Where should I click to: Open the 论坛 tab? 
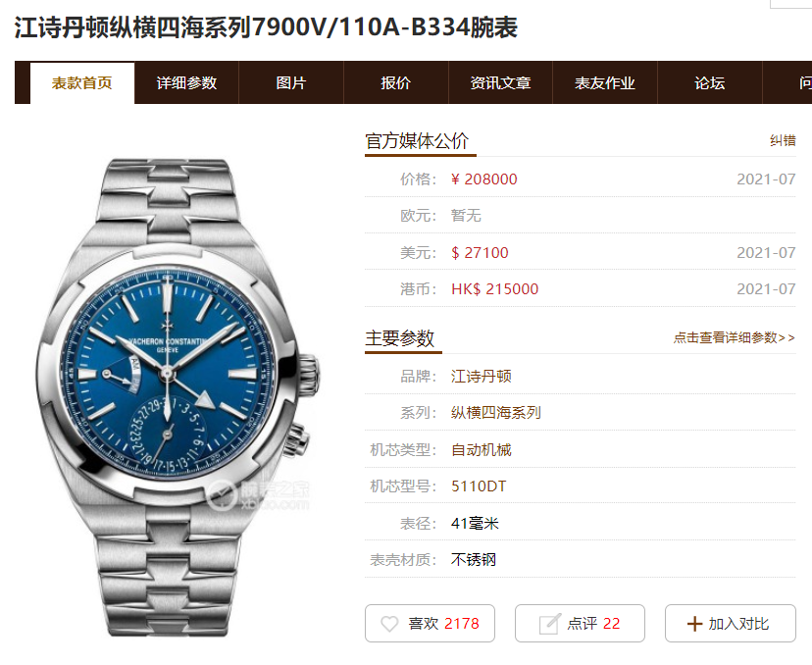click(x=709, y=82)
